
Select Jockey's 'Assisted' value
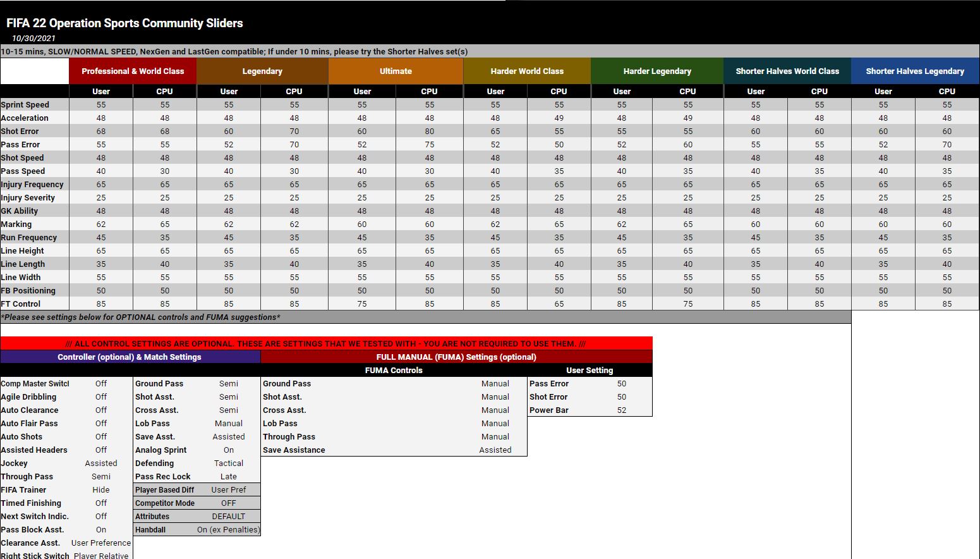click(x=101, y=464)
